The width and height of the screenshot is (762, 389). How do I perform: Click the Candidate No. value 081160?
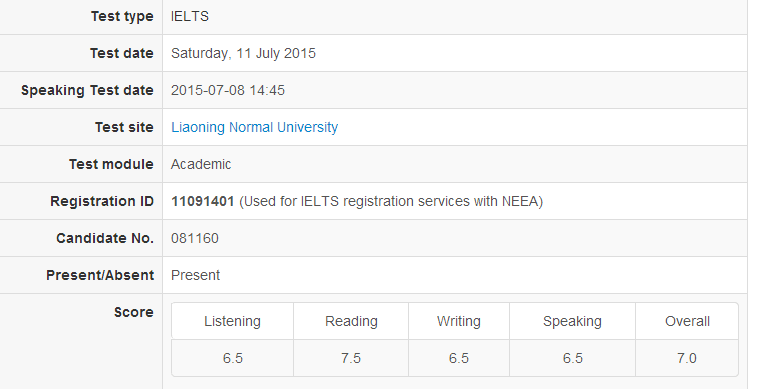click(x=195, y=238)
